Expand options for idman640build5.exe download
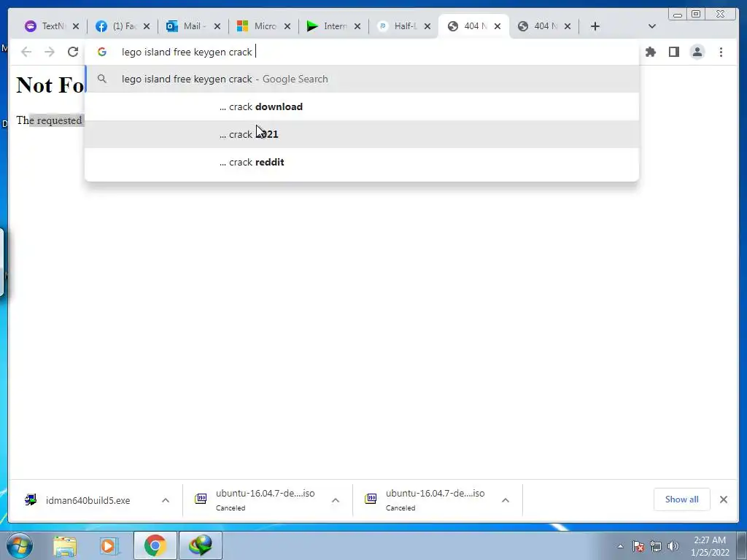747x560 pixels. pos(166,500)
